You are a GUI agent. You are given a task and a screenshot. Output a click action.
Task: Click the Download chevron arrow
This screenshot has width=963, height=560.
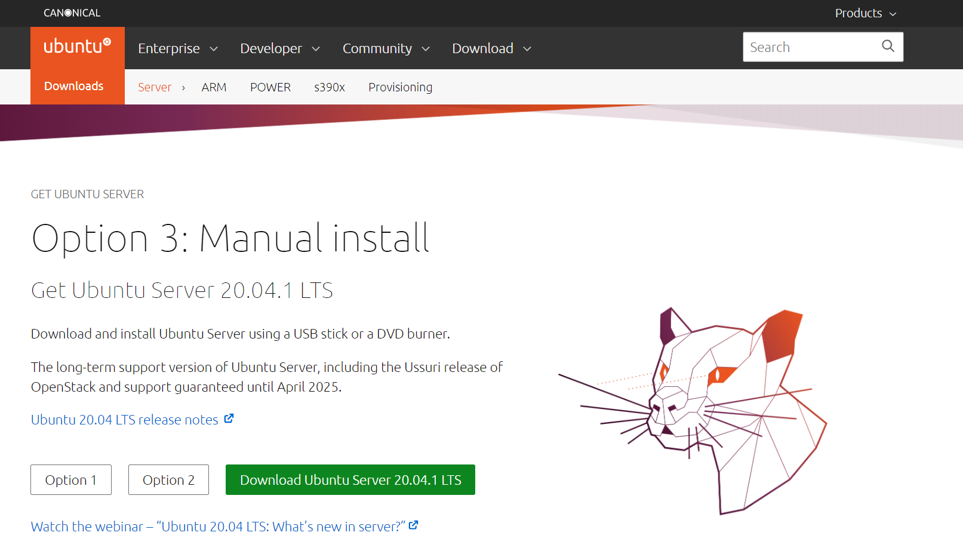pos(527,49)
